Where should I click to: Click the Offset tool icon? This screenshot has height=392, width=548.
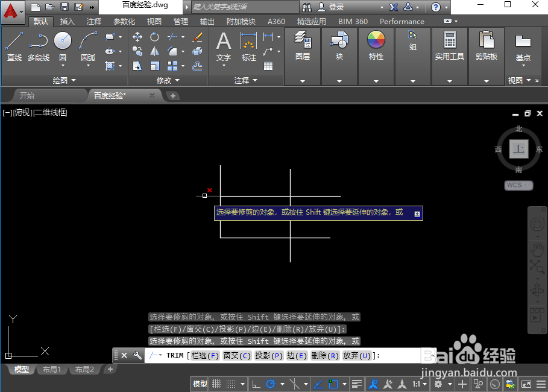(x=198, y=66)
